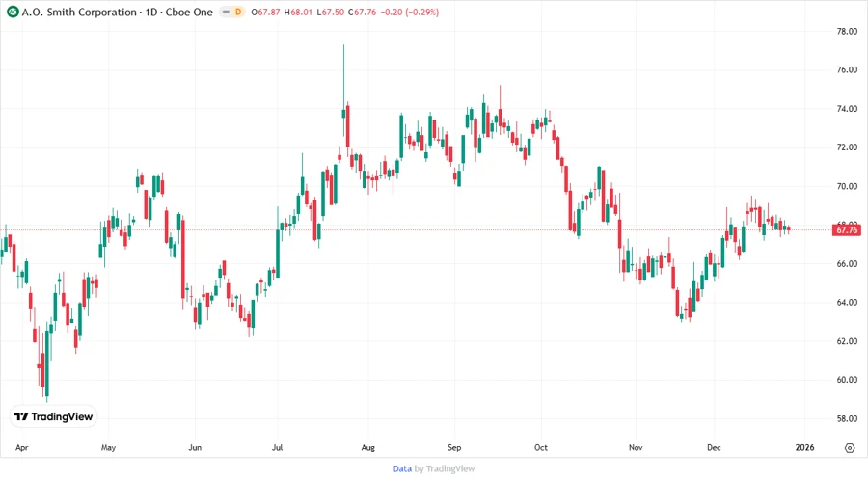Click the 74.00 price axis label
The image size is (868, 480).
(x=847, y=109)
